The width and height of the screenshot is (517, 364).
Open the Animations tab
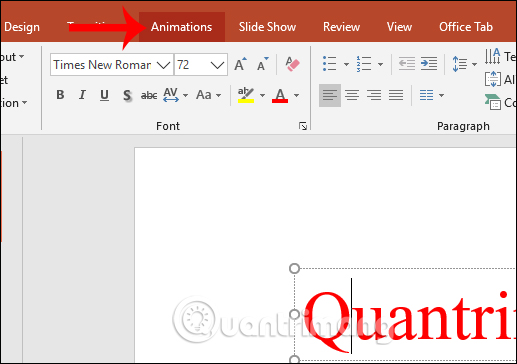tap(182, 27)
